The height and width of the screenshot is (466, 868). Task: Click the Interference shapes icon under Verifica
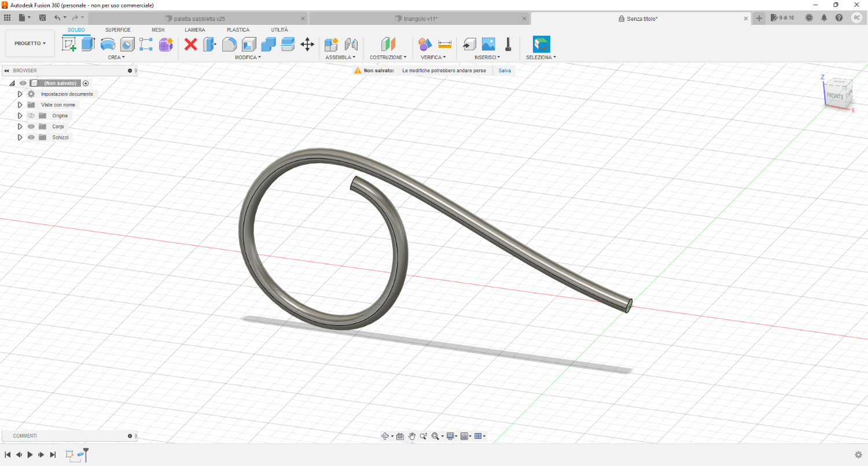425,44
